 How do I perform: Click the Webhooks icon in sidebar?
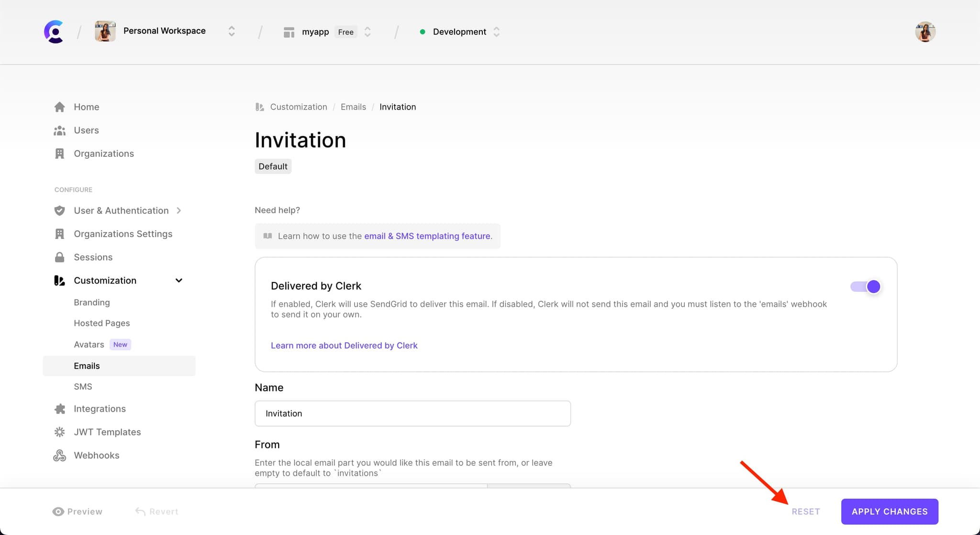click(59, 455)
